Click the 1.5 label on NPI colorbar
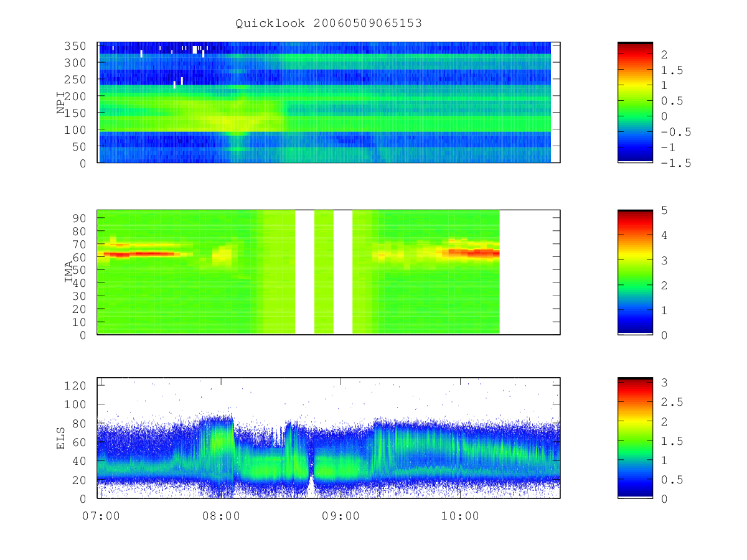Screen dimensions: 747x560 pyautogui.click(x=672, y=70)
